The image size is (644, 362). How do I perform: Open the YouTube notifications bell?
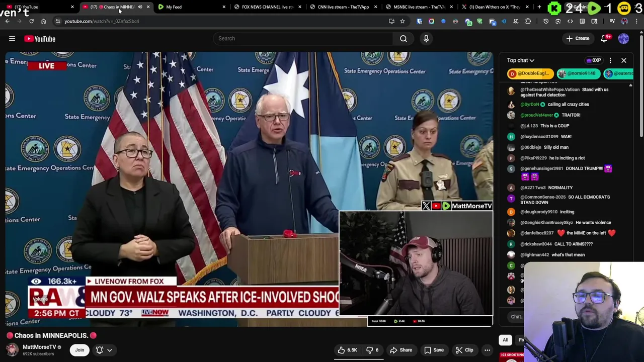click(x=605, y=38)
